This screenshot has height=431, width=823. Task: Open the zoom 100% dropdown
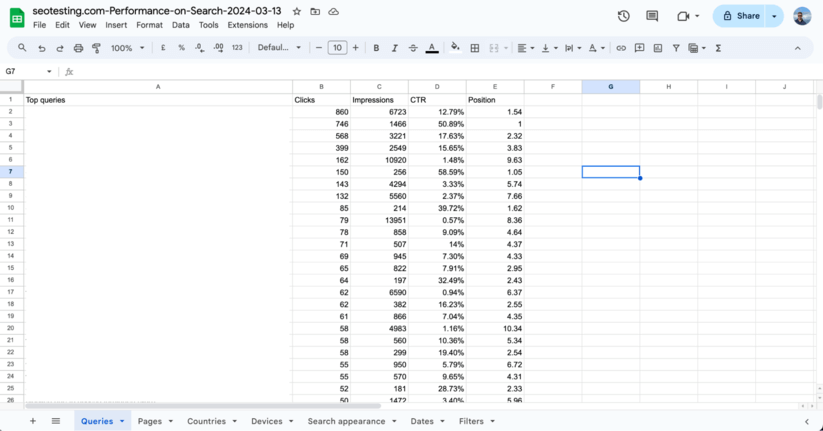pyautogui.click(x=127, y=48)
